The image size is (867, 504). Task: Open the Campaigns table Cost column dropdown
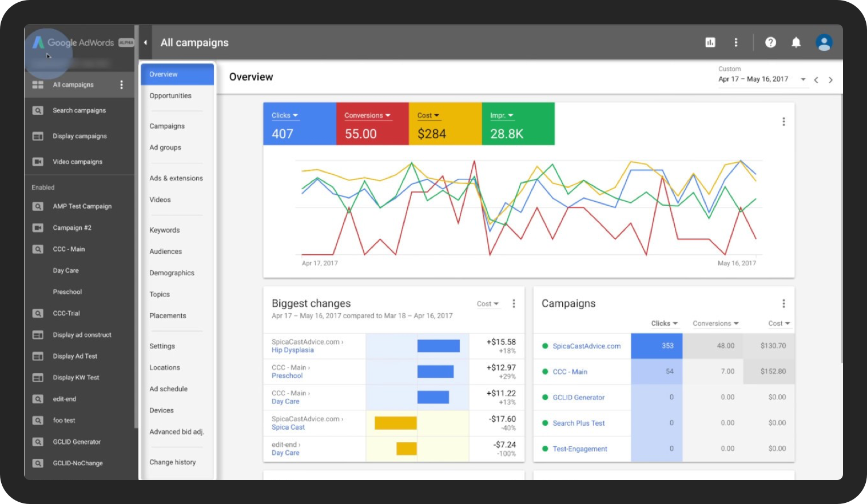pos(779,323)
